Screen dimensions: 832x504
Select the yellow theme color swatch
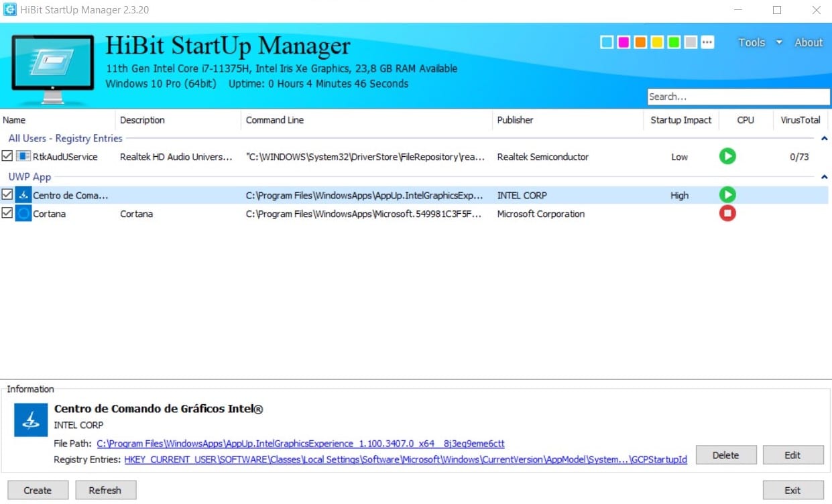coord(657,42)
